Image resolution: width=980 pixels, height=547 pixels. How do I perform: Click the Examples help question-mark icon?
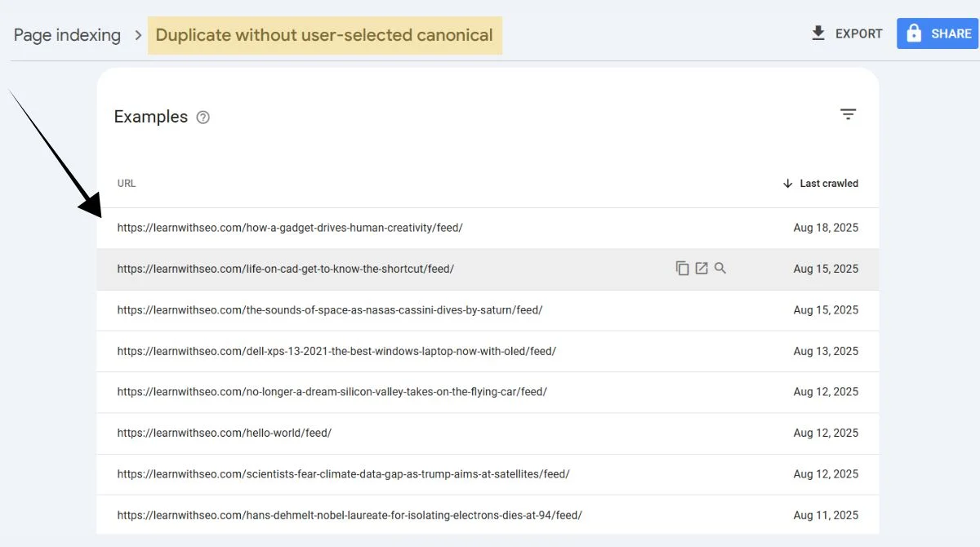click(x=203, y=118)
